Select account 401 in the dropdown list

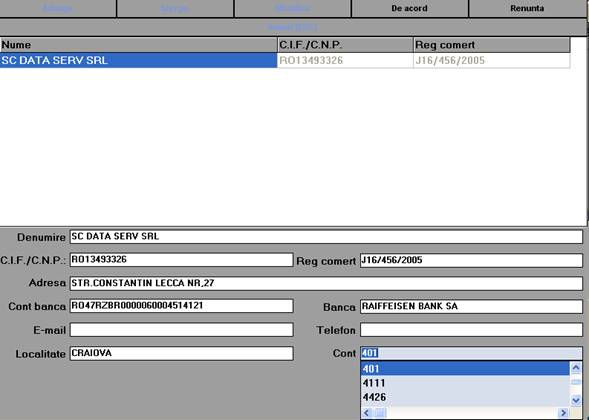(465, 369)
